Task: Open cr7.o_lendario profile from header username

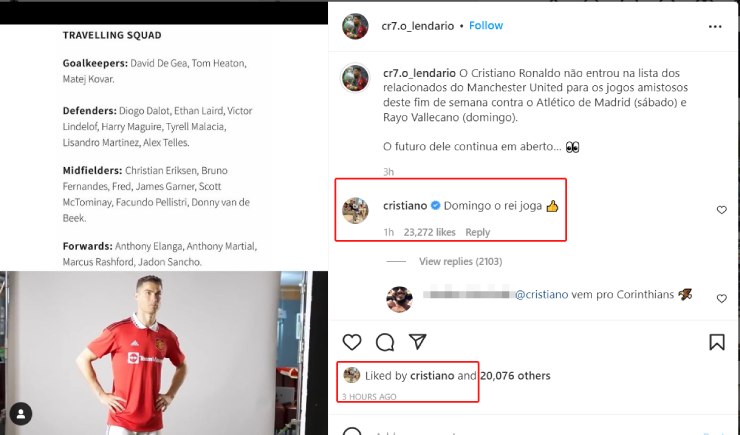Action: tap(418, 26)
